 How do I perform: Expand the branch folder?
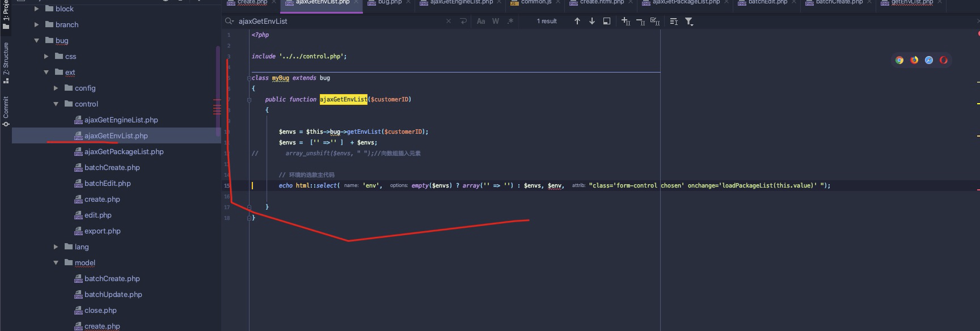pyautogui.click(x=37, y=24)
